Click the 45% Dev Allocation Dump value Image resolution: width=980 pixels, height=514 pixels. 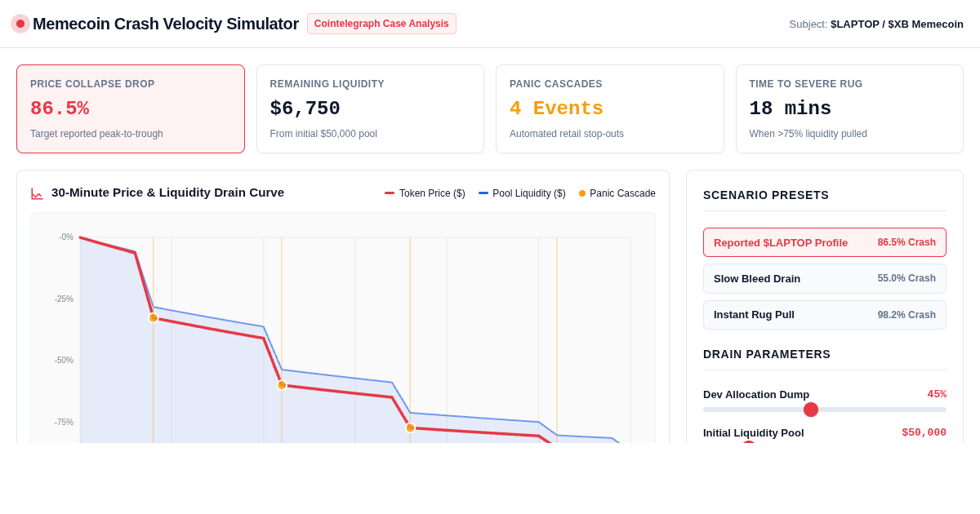937,394
